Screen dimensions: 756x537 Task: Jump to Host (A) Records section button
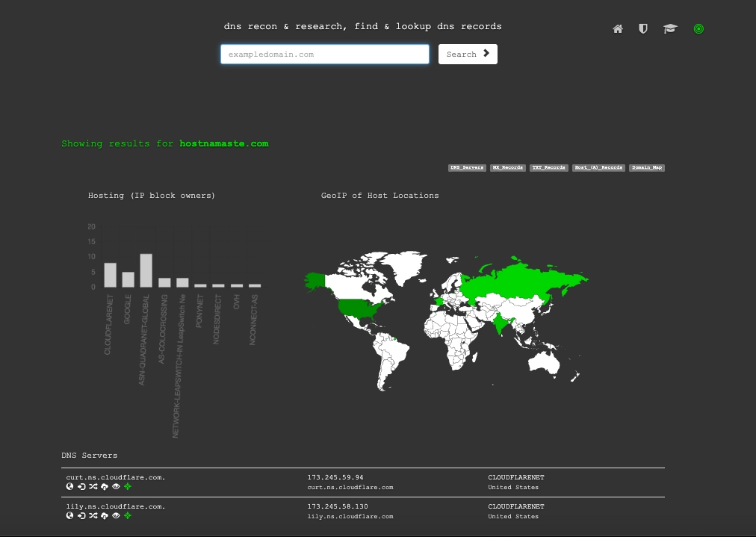[x=598, y=168]
